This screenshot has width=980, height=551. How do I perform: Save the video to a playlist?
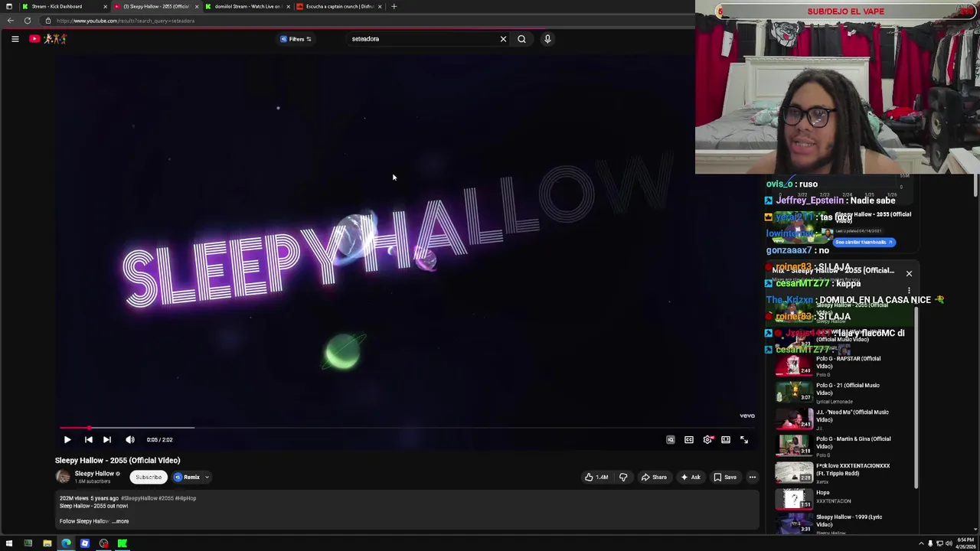[725, 478]
